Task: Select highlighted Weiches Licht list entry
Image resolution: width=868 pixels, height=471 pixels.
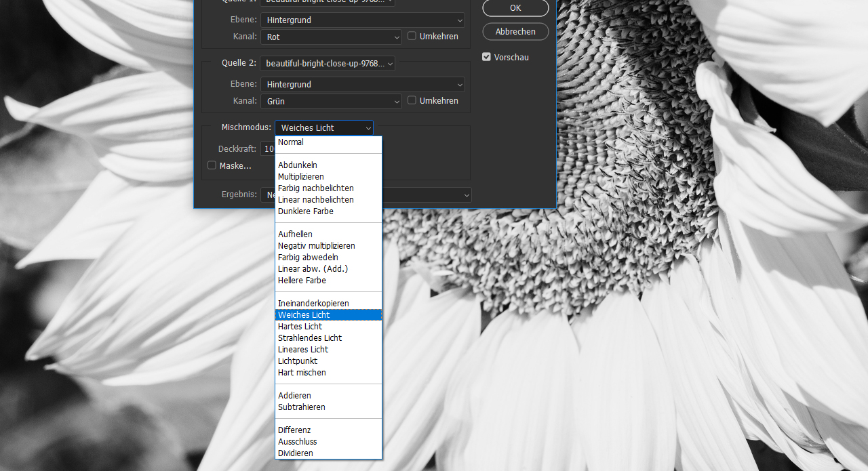Action: coord(328,315)
